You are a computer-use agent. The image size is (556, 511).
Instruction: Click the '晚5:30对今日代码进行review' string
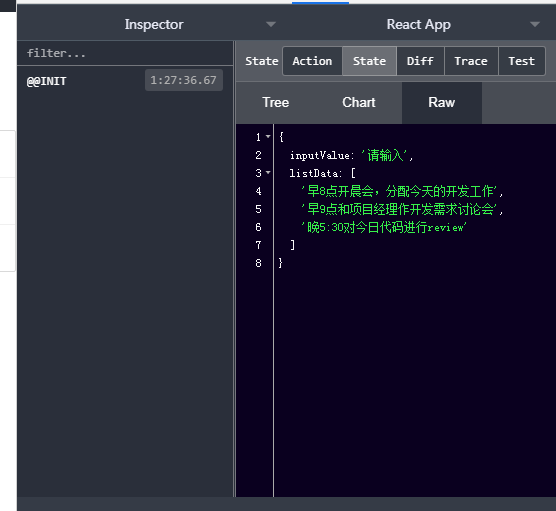(x=384, y=227)
